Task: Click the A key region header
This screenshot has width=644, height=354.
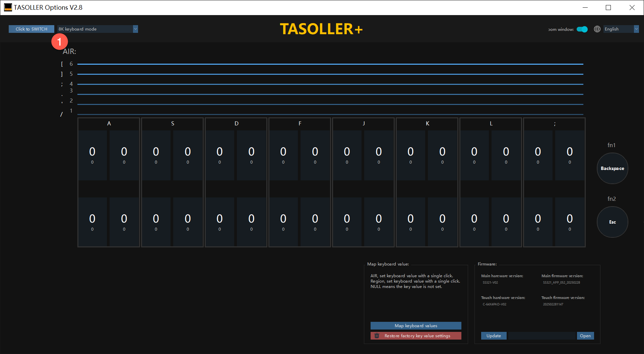Action: coord(109,124)
